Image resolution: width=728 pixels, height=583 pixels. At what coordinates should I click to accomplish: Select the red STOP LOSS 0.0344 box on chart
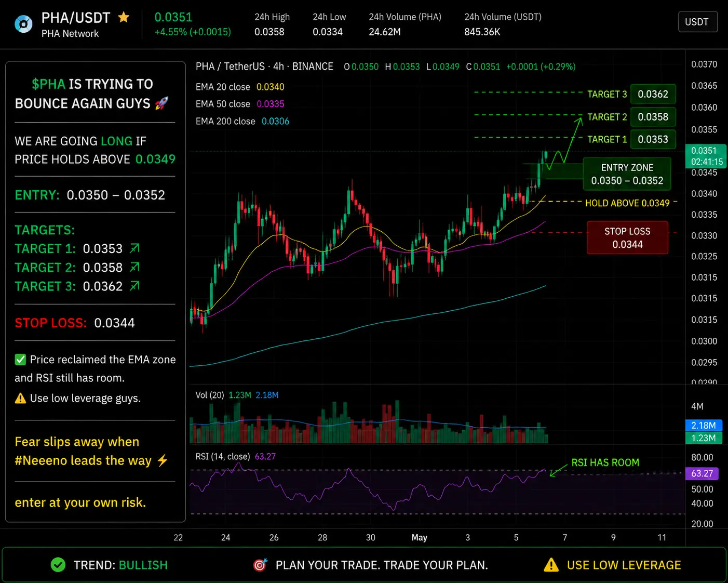point(627,238)
